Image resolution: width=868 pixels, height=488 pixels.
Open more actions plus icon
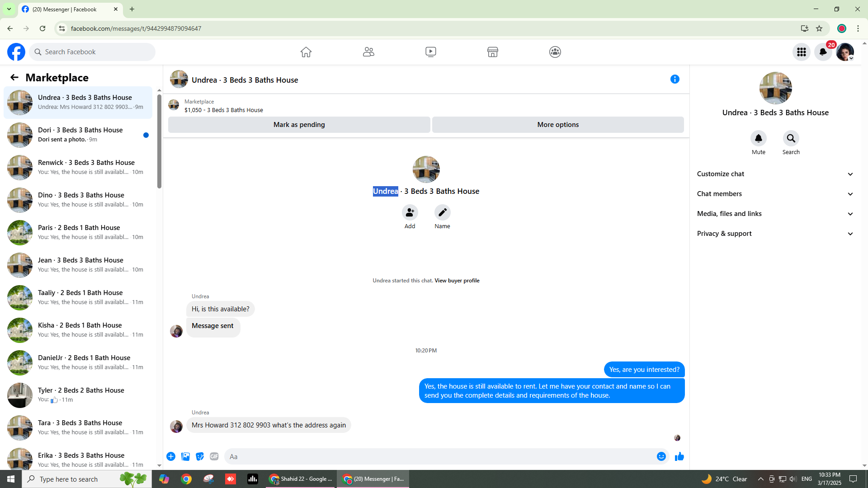click(x=171, y=456)
